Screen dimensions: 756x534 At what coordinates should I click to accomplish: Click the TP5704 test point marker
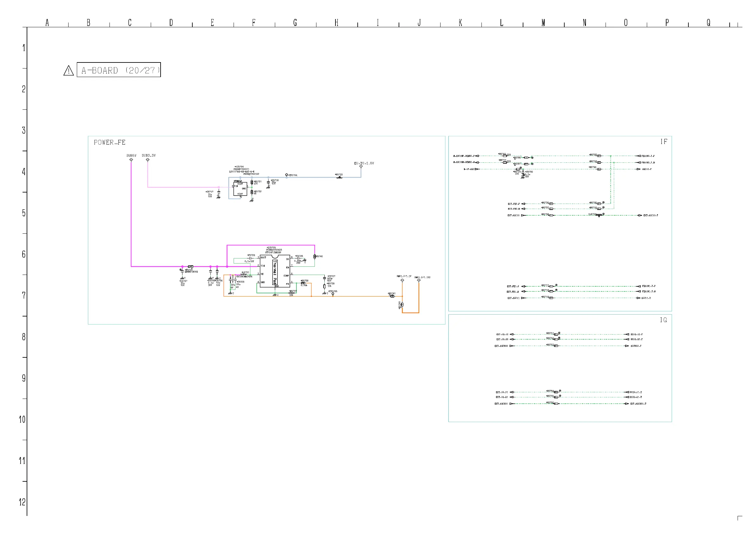[287, 175]
